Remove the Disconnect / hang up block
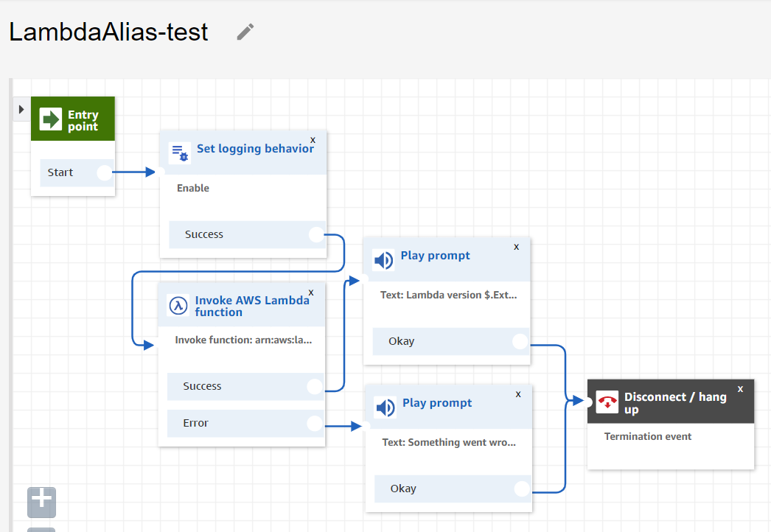Image resolution: width=771 pixels, height=532 pixels. 739,389
